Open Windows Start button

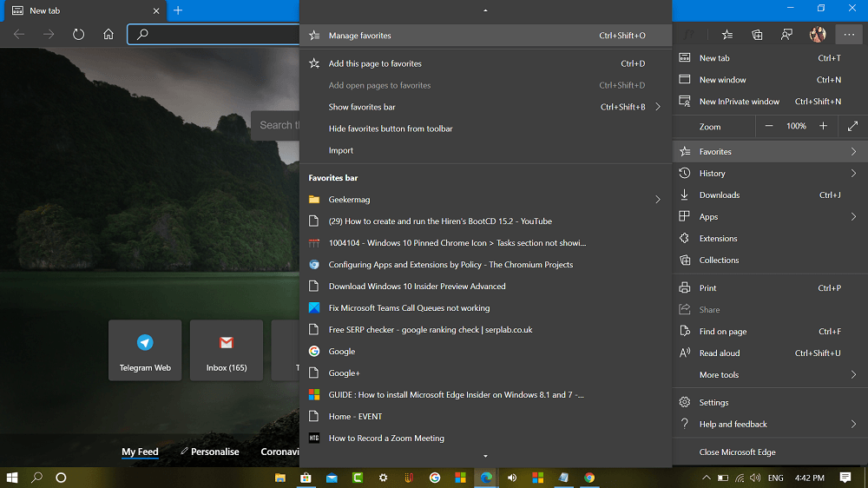click(12, 478)
